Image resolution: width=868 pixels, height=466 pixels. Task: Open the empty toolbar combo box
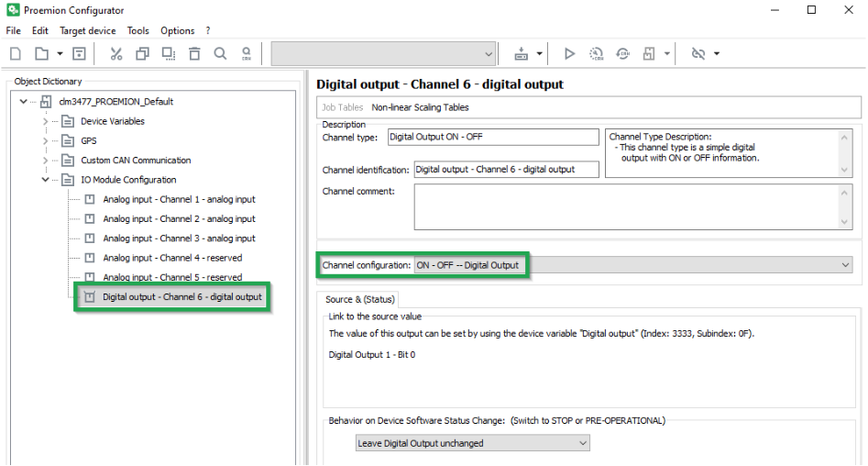tap(384, 54)
